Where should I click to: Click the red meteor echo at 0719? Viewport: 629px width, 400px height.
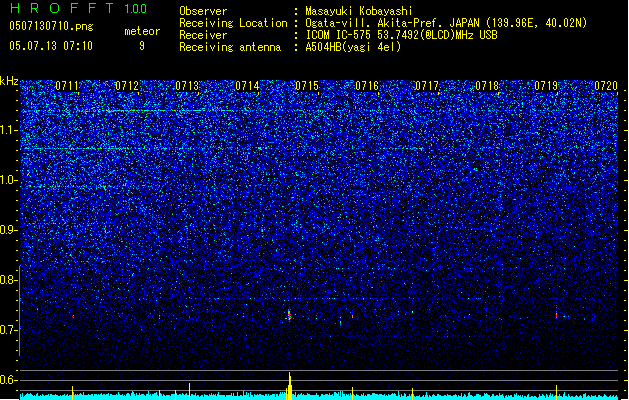[556, 316]
